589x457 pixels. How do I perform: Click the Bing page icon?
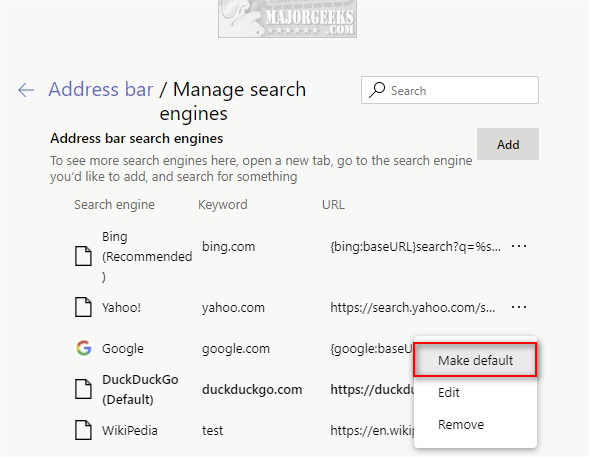click(x=83, y=256)
